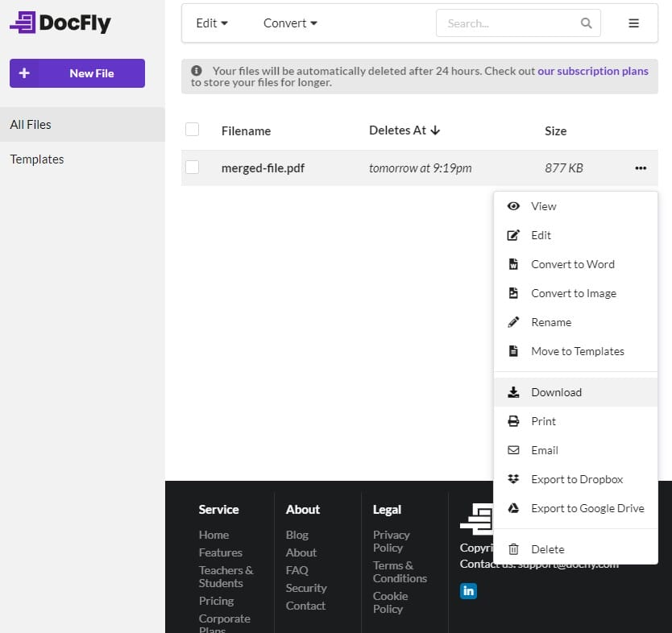Click the eye icon next to View

click(513, 206)
